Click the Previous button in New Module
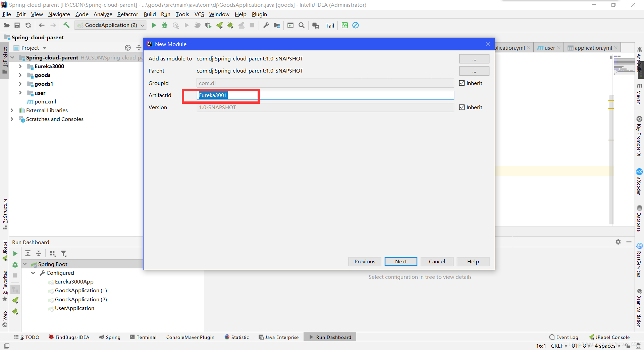Viewport: 644px width, 350px height. point(365,261)
